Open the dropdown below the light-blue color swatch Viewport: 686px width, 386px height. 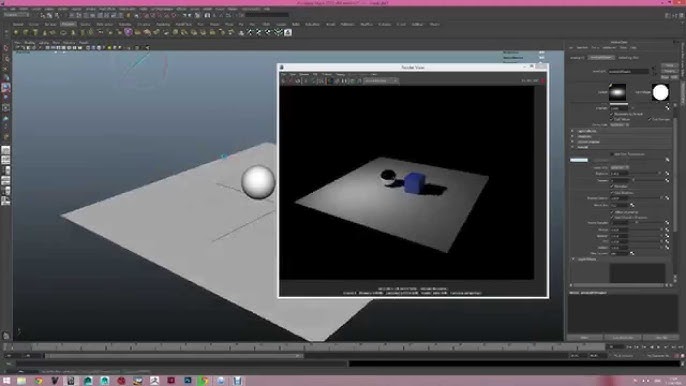620,167
